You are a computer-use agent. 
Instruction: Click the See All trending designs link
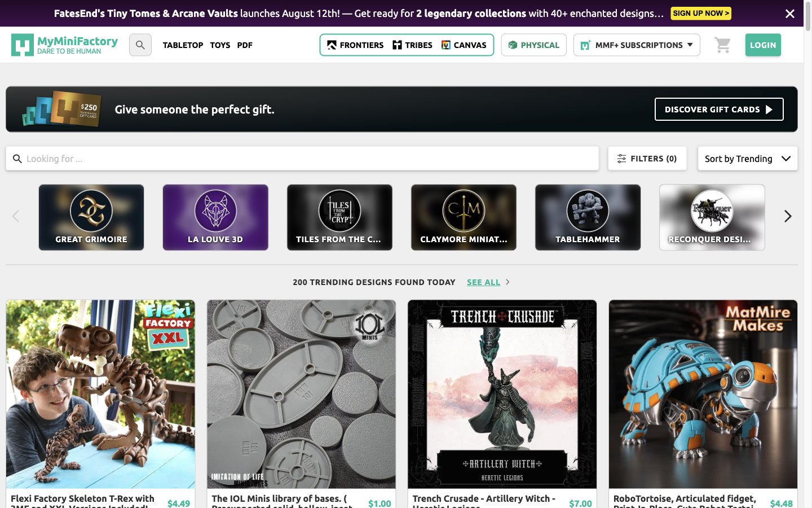coord(483,282)
